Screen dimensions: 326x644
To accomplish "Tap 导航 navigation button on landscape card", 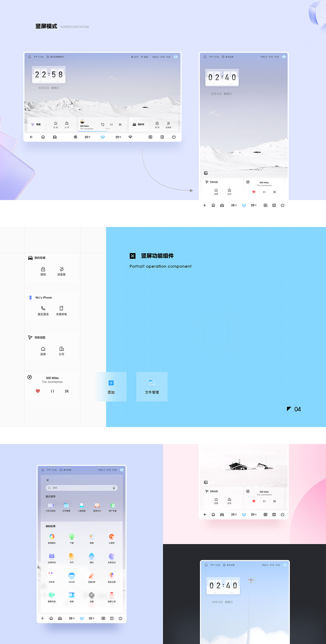I will [36, 125].
